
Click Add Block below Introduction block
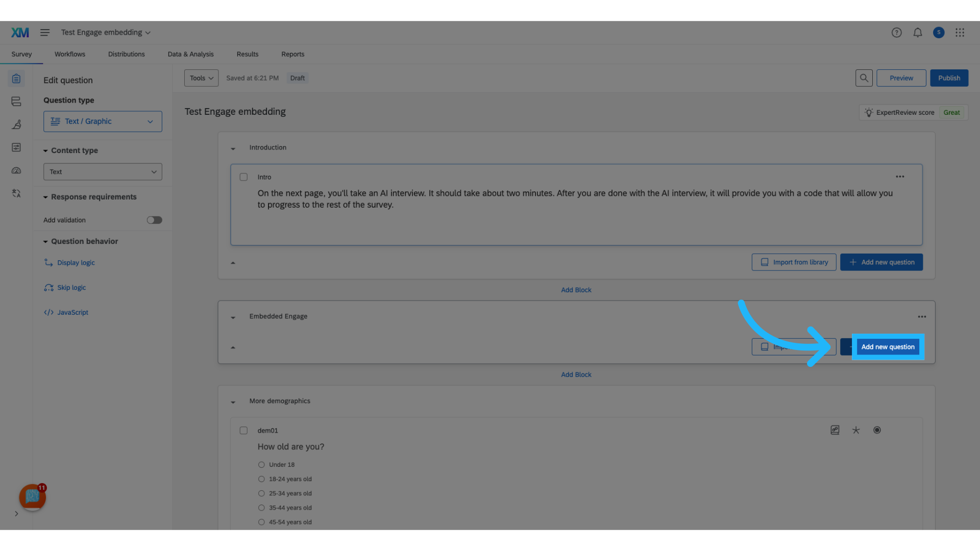point(576,290)
